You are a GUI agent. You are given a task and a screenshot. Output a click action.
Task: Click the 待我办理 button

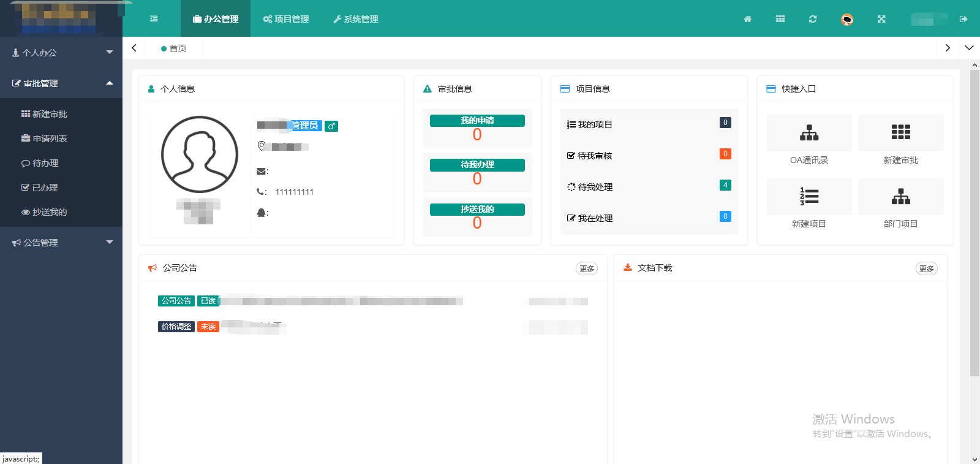pyautogui.click(x=477, y=165)
